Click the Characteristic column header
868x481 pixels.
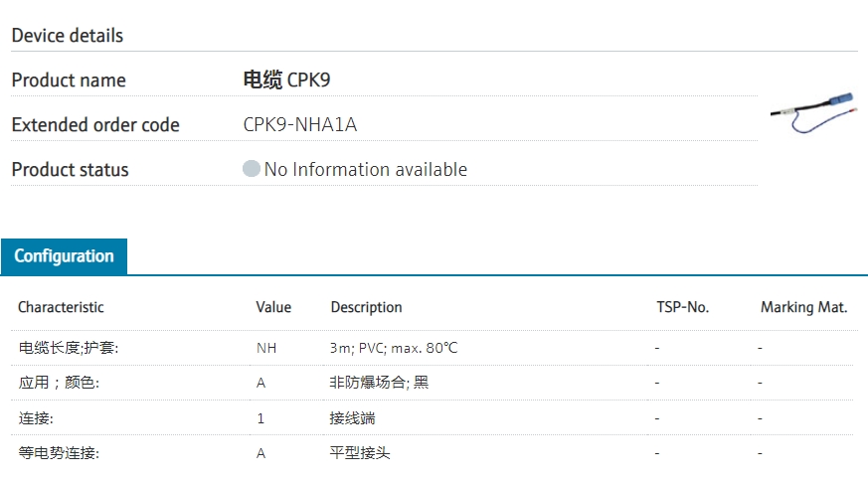click(61, 307)
